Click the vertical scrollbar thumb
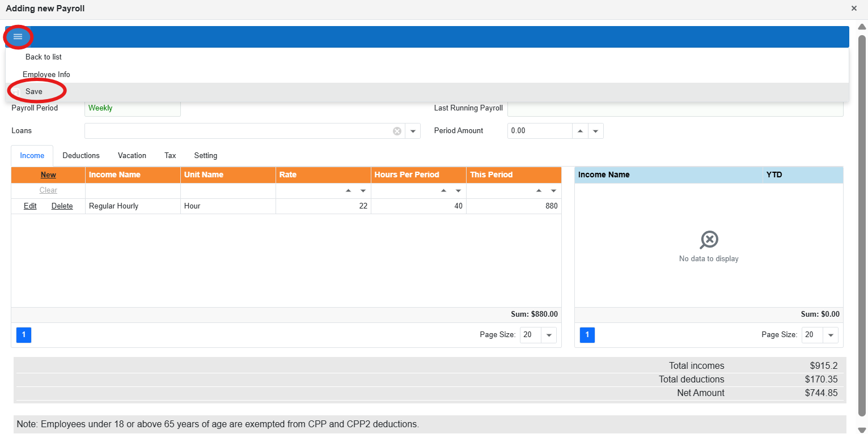This screenshot has height=434, width=868. tap(862, 224)
